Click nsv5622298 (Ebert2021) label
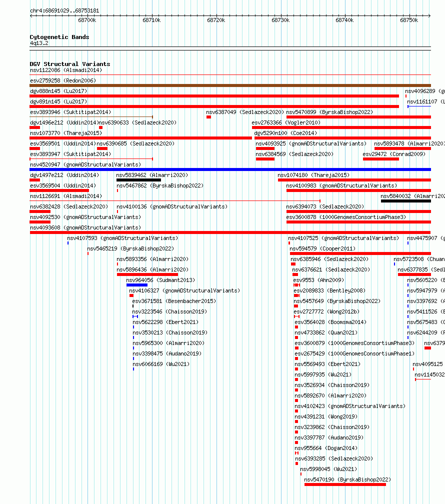The image size is (445, 504). tap(165, 322)
